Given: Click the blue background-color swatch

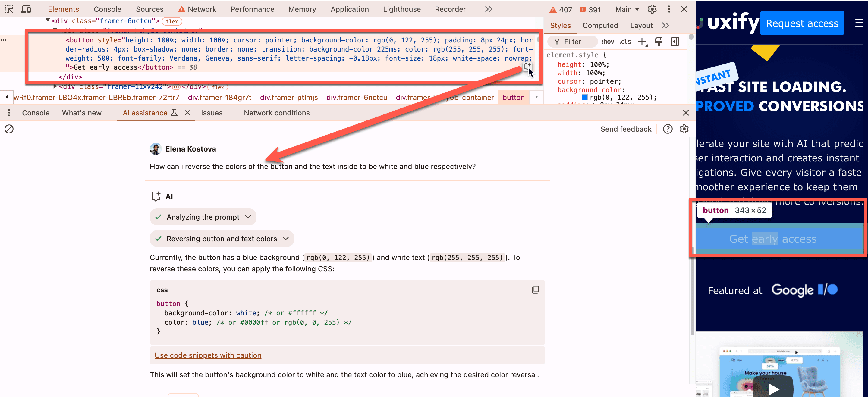Looking at the screenshot, I should click(585, 97).
